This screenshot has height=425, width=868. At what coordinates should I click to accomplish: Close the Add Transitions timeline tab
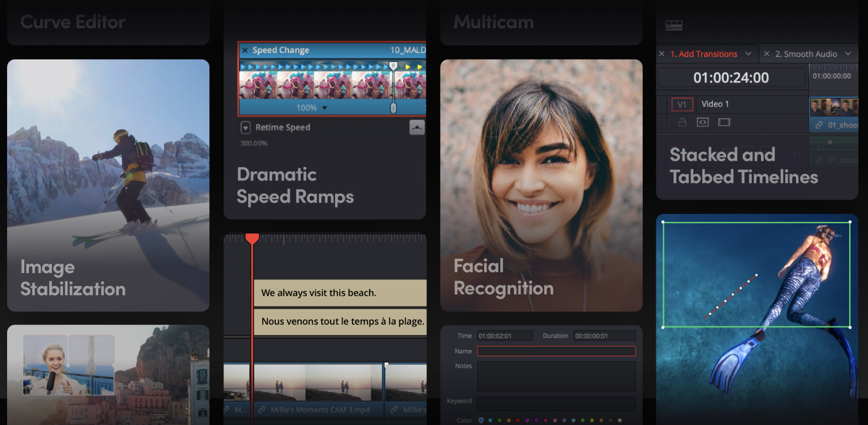point(662,54)
